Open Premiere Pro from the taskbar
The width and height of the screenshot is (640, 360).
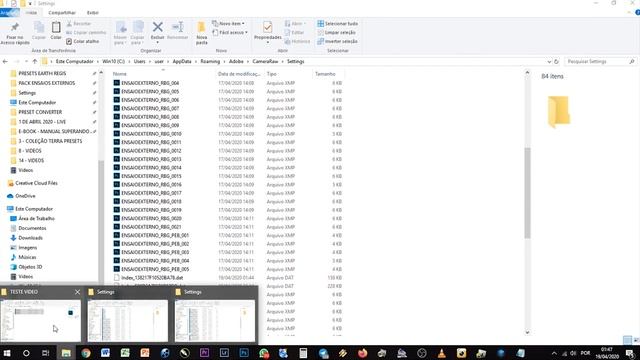point(204,353)
